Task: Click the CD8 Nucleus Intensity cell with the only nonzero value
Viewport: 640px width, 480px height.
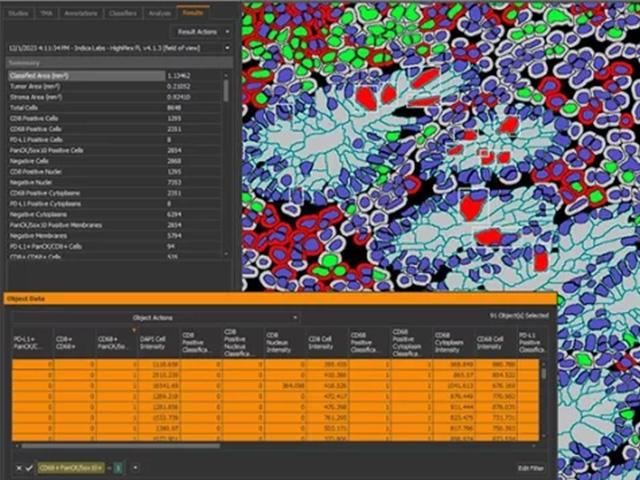Action: pyautogui.click(x=284, y=386)
